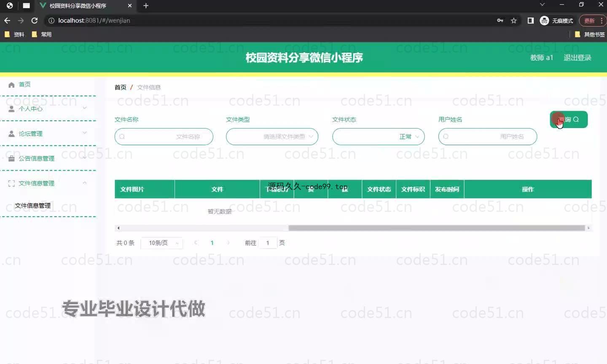
Task: Click the browser forward arrow
Action: pyautogui.click(x=21, y=20)
